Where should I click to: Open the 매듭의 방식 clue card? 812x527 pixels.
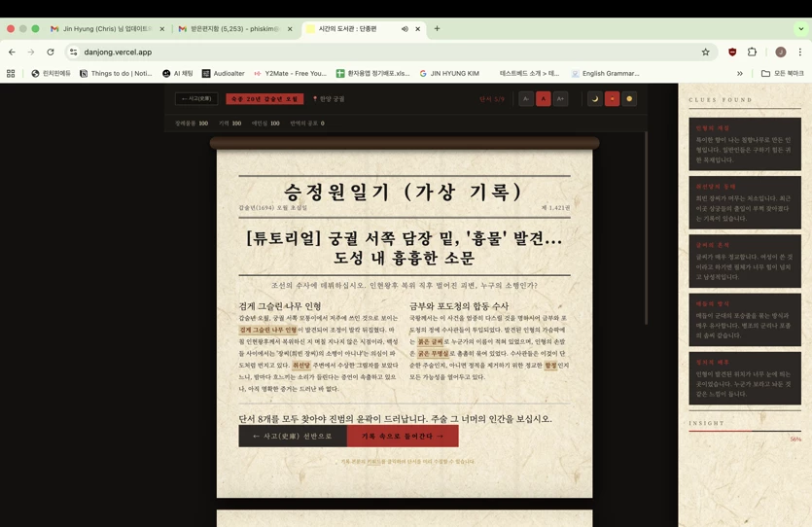(745, 320)
